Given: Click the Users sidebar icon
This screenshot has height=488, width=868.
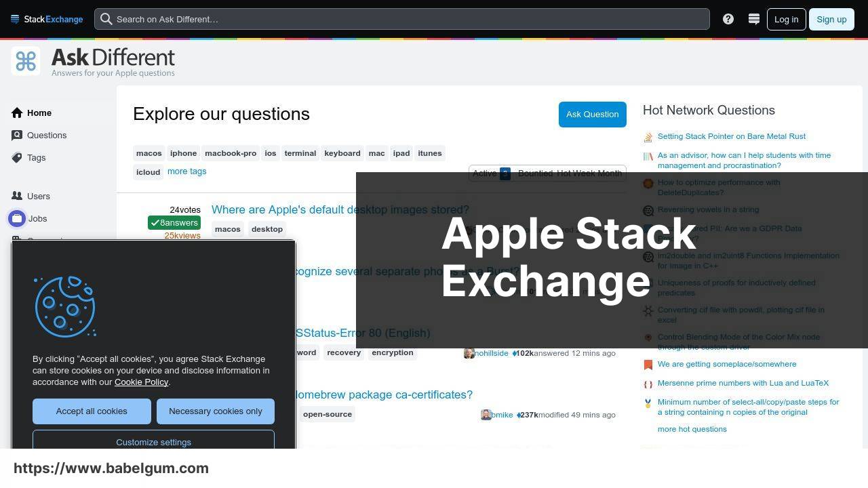Looking at the screenshot, I should (17, 196).
